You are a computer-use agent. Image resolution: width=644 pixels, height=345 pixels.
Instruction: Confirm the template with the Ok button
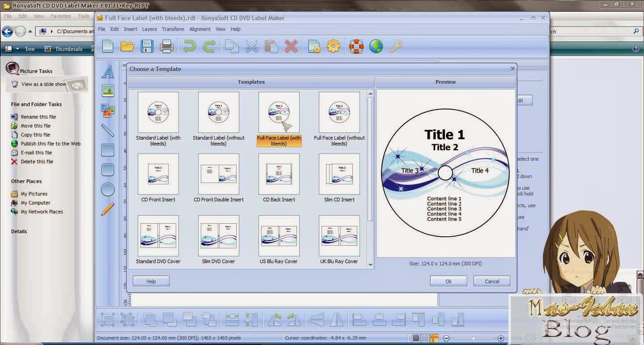click(449, 281)
